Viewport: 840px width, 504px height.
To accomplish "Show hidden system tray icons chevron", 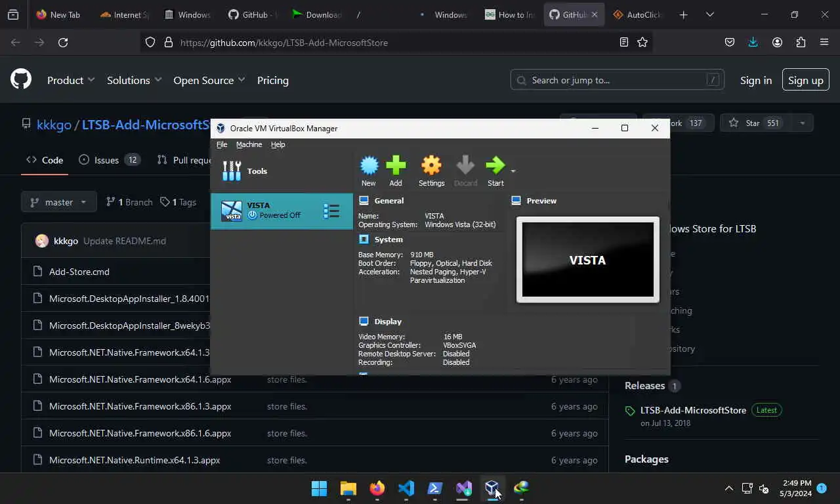I will [x=728, y=488].
